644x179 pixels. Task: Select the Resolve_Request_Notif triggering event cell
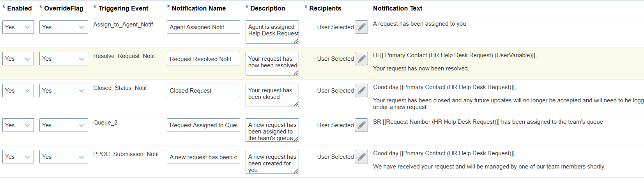(124, 56)
